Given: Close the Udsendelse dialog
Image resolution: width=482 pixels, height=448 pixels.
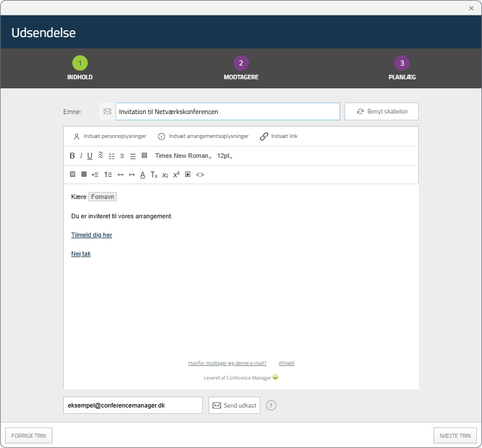Looking at the screenshot, I should coord(471,9).
